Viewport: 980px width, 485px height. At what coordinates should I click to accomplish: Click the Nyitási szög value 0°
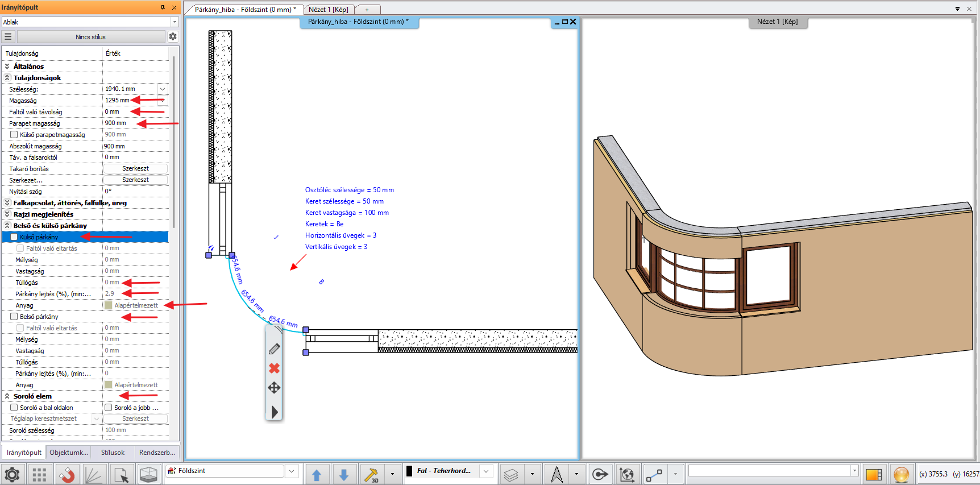click(135, 191)
